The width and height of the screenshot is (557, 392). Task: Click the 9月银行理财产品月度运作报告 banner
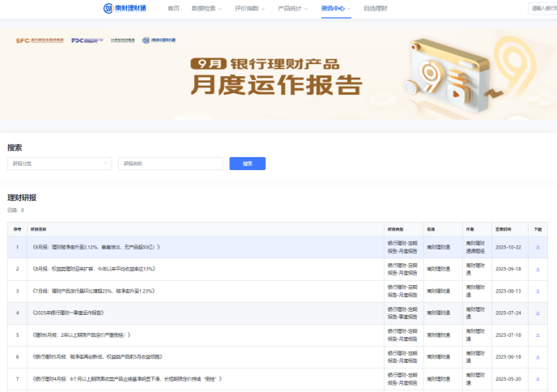(278, 75)
